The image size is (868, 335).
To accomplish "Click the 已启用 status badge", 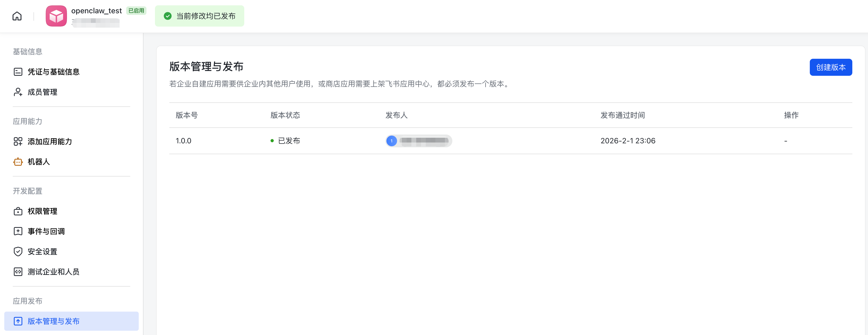I will click(136, 11).
